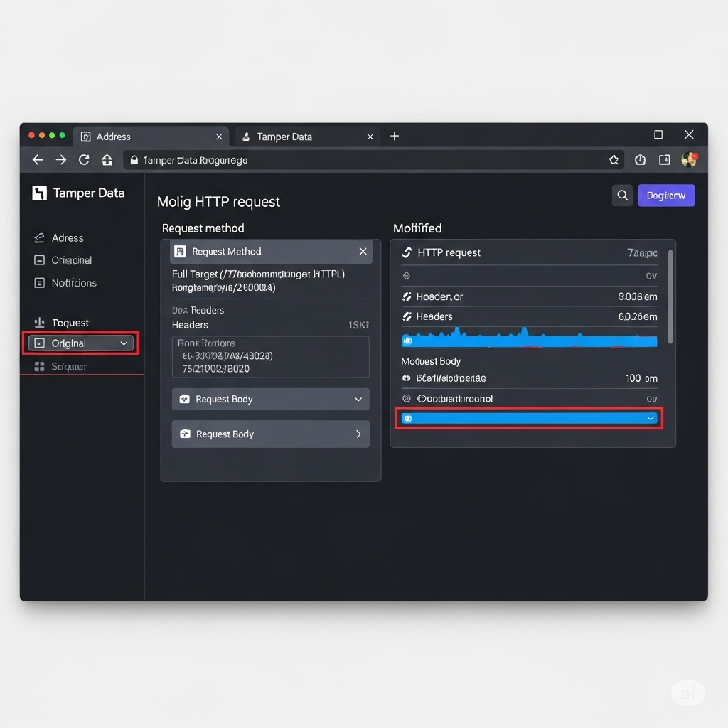The height and width of the screenshot is (728, 728).
Task: Click the Moquest Body label
Action: (x=431, y=361)
